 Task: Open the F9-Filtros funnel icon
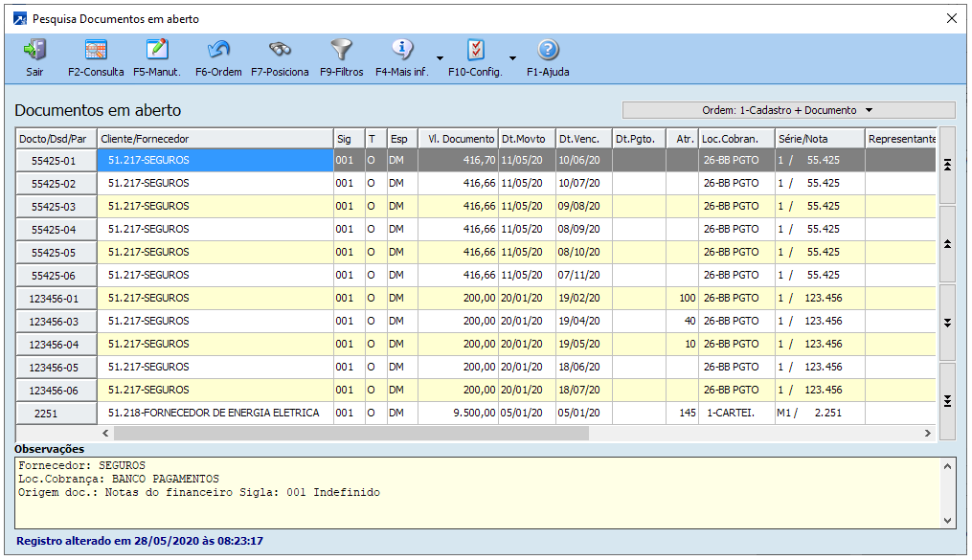[341, 51]
